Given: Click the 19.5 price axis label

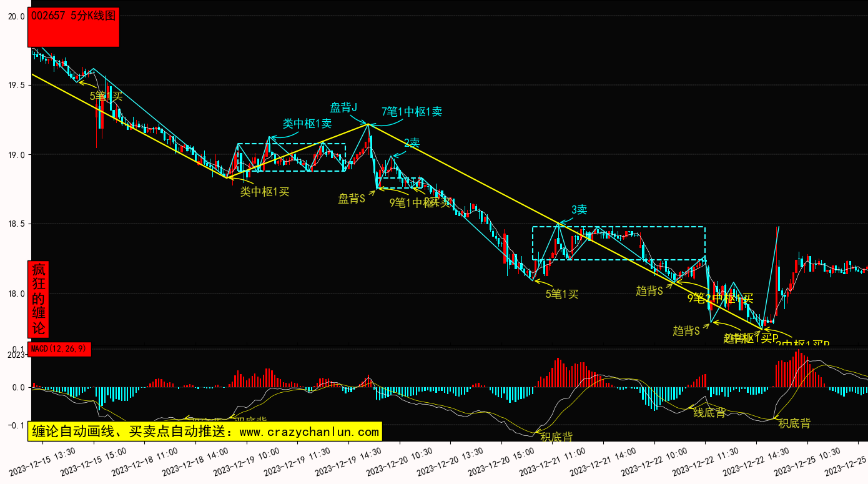Looking at the screenshot, I should pyautogui.click(x=15, y=85).
